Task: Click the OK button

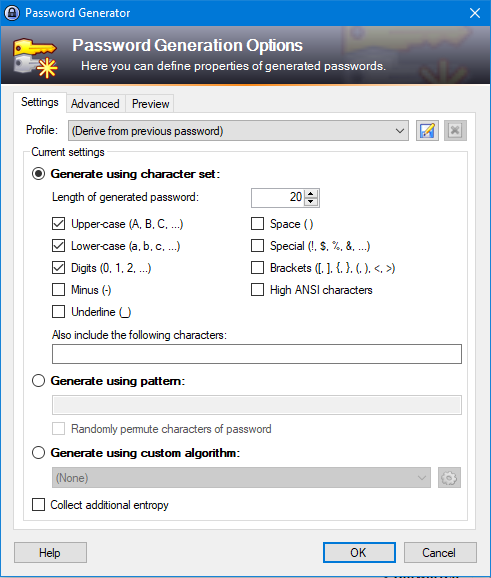Action: tap(359, 552)
